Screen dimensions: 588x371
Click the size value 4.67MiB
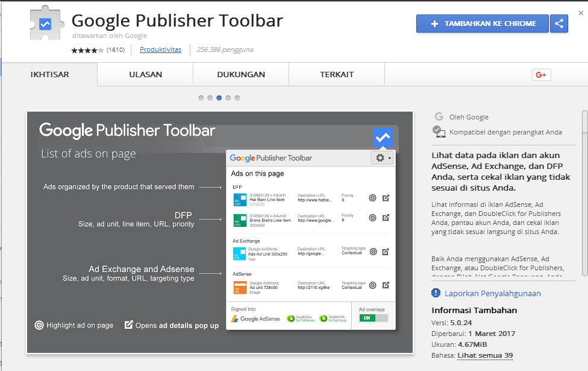click(472, 344)
